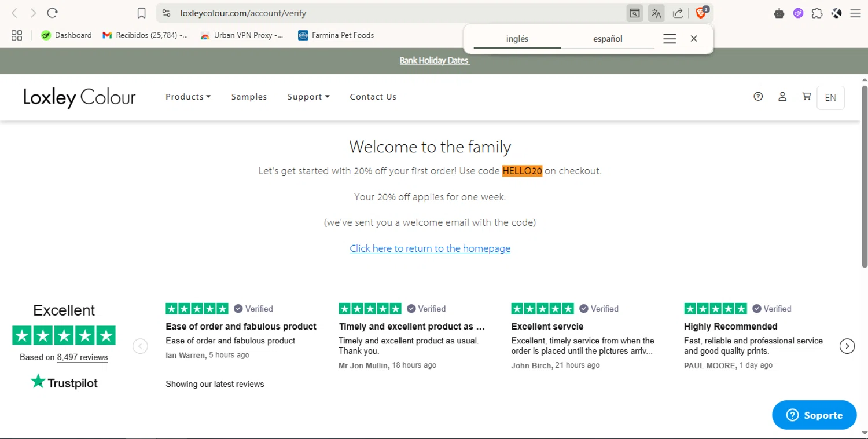Viewport: 868px width, 439px height.
Task: Expand the Products dropdown menu
Action: coord(188,97)
